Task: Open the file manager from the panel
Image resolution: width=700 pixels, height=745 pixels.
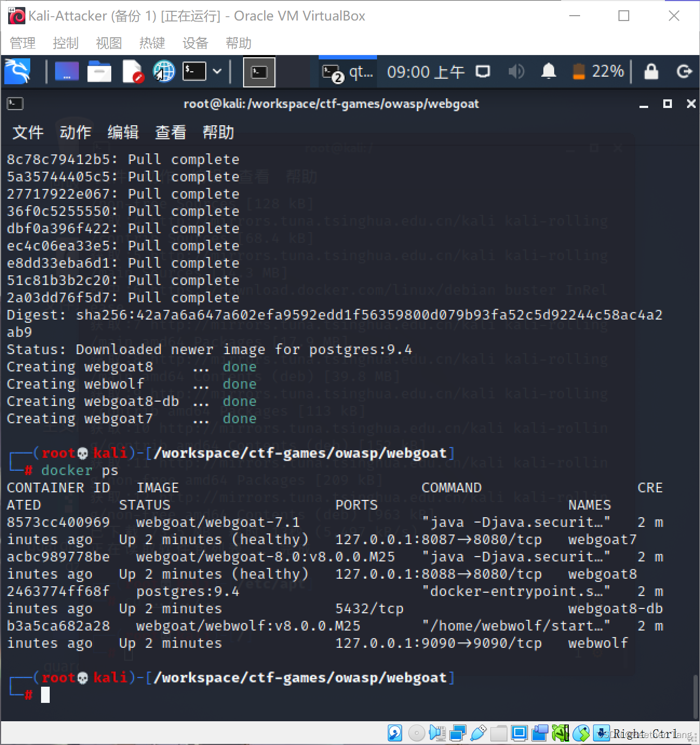Action: (99, 71)
